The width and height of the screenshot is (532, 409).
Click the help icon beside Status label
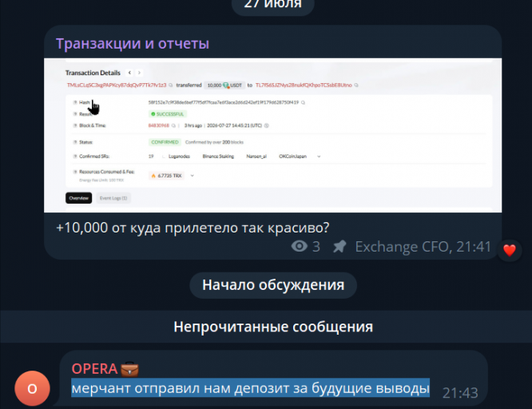pyautogui.click(x=75, y=142)
